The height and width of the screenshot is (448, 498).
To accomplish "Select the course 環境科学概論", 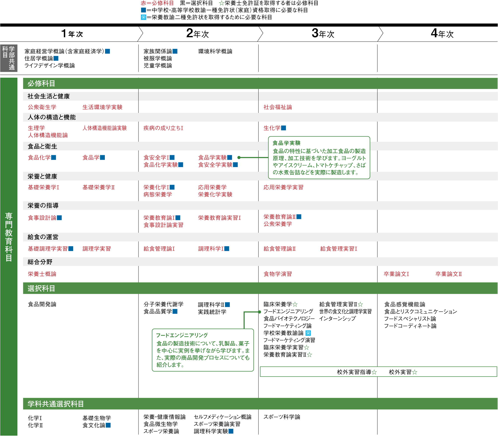I will tap(215, 51).
